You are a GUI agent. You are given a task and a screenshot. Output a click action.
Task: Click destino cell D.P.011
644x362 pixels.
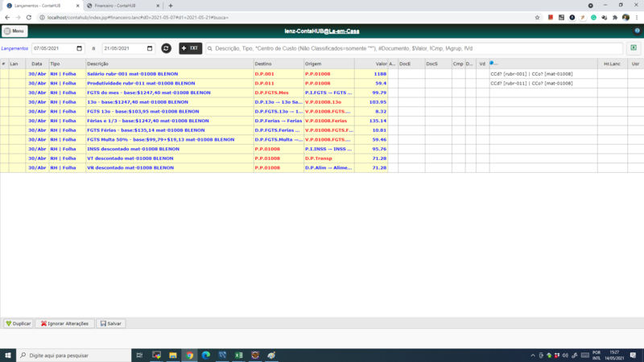pos(279,84)
